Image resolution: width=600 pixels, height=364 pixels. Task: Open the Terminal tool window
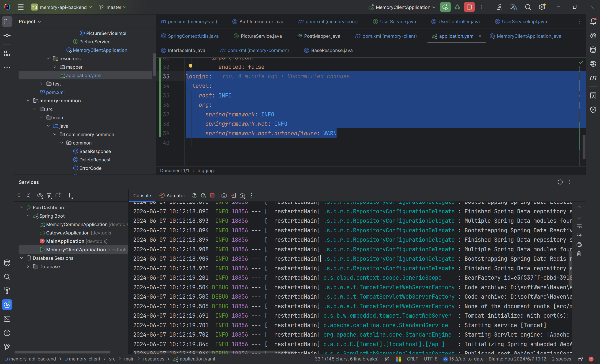[x=7, y=319]
